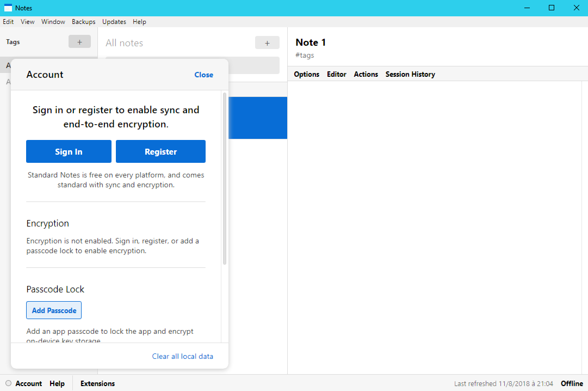The image size is (588, 391).
Task: Click the Notes app icon in title bar
Action: pyautogui.click(x=8, y=8)
